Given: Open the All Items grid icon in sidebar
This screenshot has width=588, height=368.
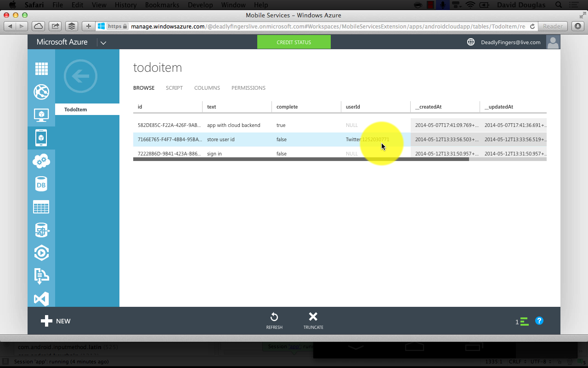Looking at the screenshot, I should pyautogui.click(x=41, y=69).
